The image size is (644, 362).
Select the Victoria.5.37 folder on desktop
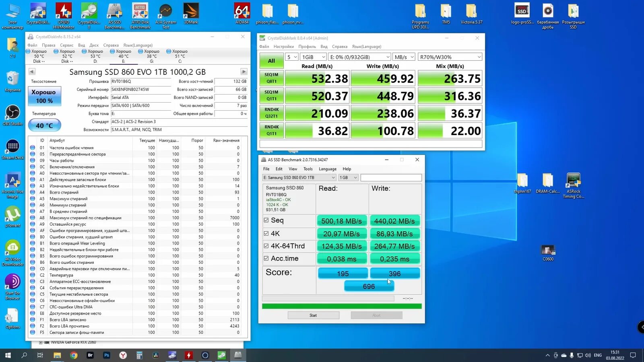pyautogui.click(x=471, y=13)
